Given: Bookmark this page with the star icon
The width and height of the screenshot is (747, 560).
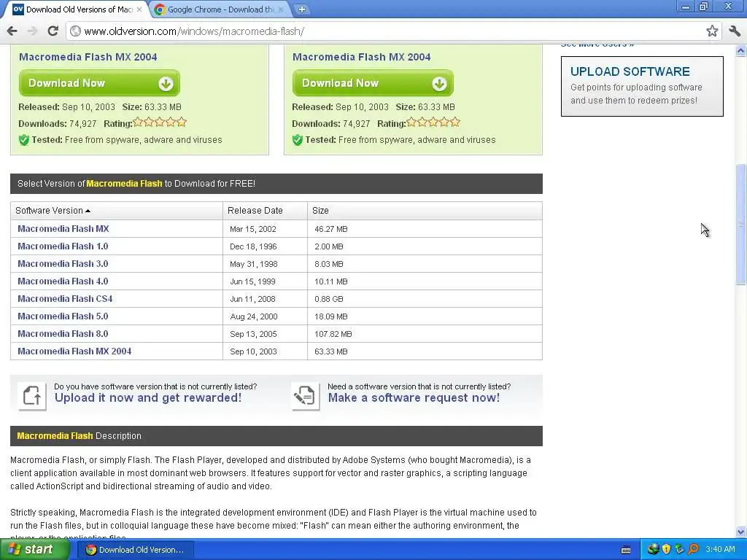Looking at the screenshot, I should tap(712, 31).
